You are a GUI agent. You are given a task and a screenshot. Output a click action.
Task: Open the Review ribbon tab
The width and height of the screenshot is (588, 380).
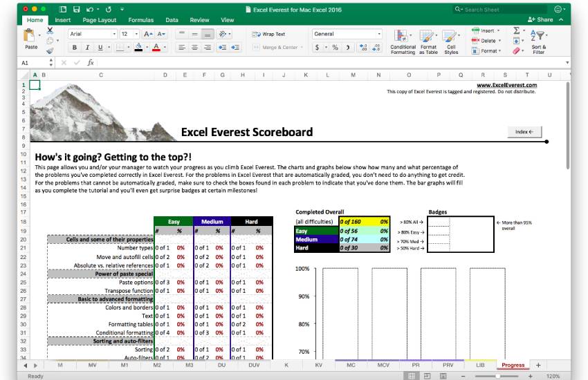click(199, 20)
